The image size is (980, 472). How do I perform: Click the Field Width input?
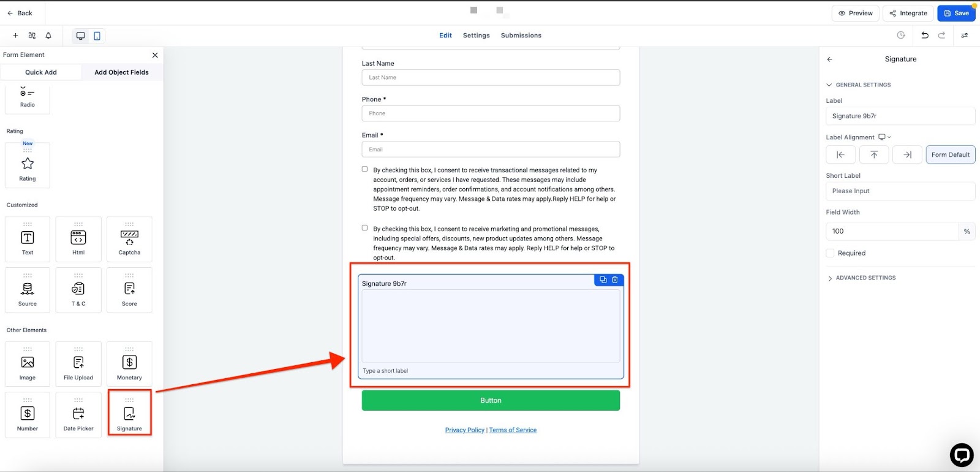click(892, 231)
